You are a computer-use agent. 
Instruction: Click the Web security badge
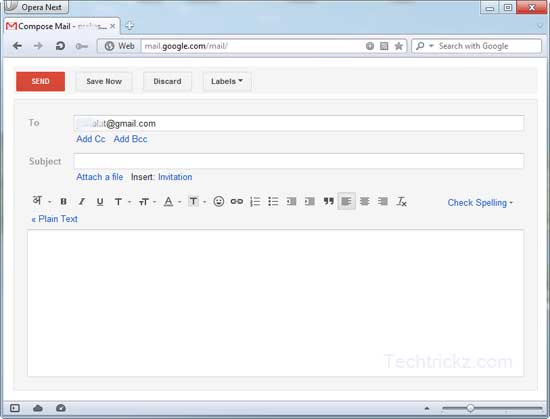point(120,46)
